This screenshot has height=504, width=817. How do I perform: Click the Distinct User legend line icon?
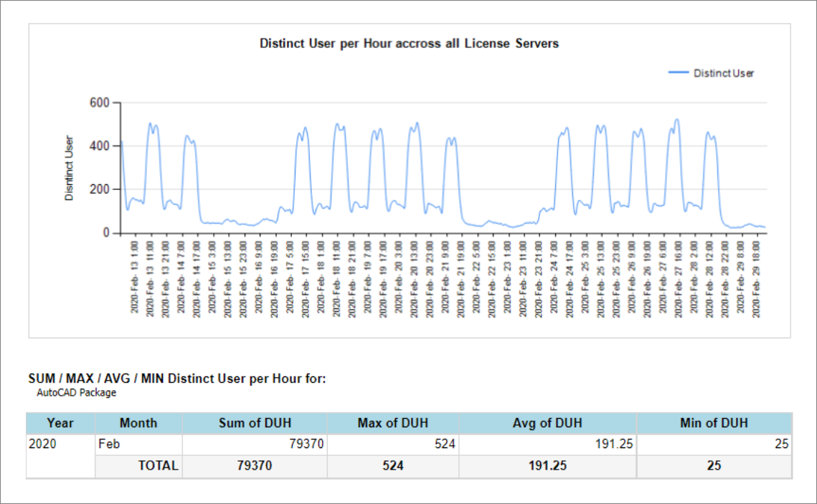pyautogui.click(x=677, y=72)
